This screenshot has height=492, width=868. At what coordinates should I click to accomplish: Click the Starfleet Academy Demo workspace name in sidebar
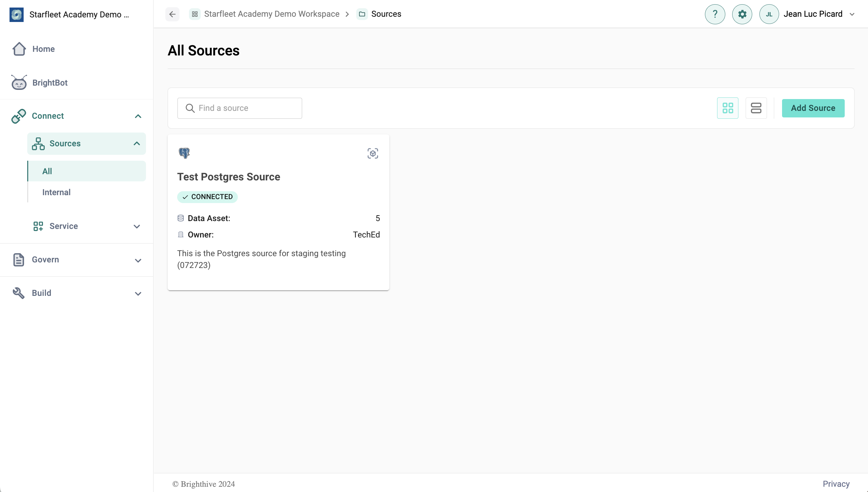(79, 14)
